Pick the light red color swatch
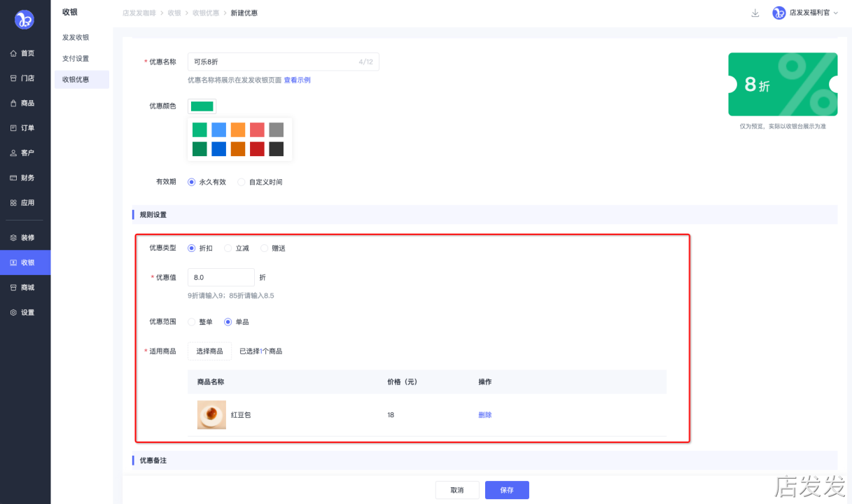 click(257, 129)
